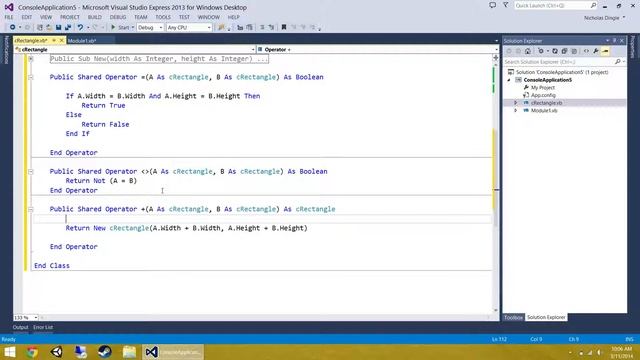Open the feedback speech bubble icon
The image size is (640, 360).
point(493,5)
